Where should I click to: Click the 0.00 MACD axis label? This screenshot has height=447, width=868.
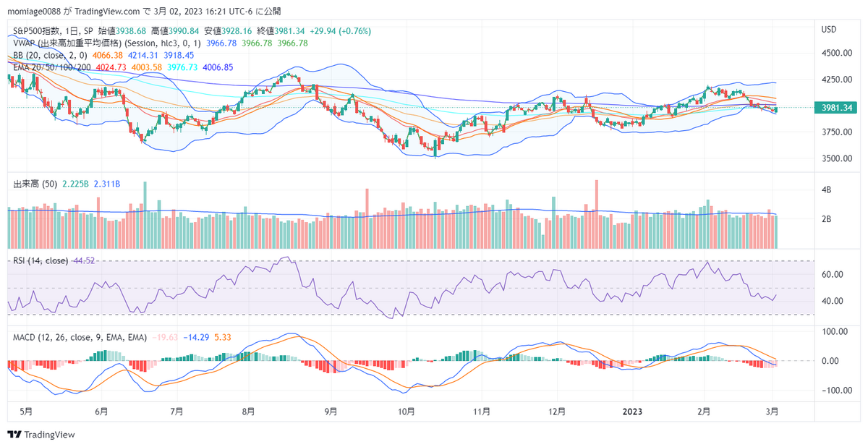tap(832, 361)
